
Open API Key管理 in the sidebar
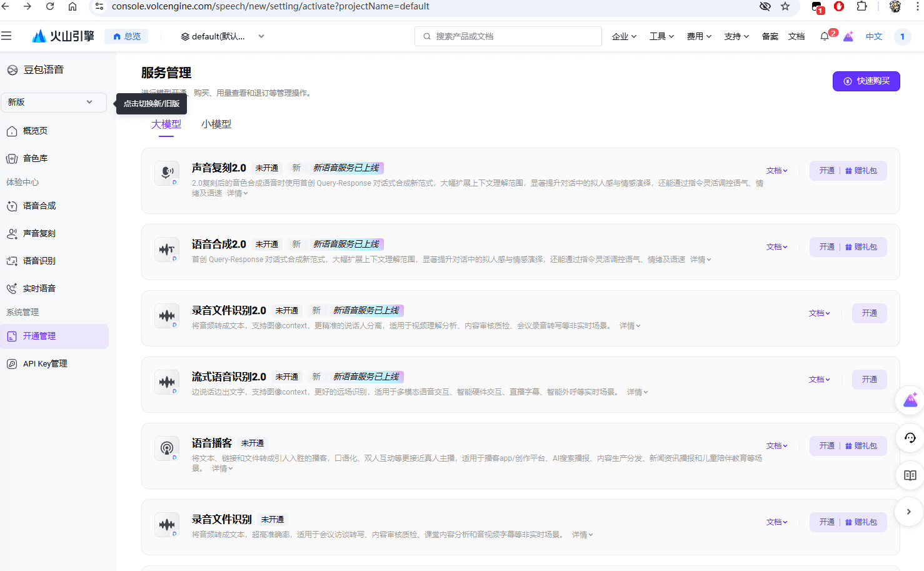pos(44,363)
